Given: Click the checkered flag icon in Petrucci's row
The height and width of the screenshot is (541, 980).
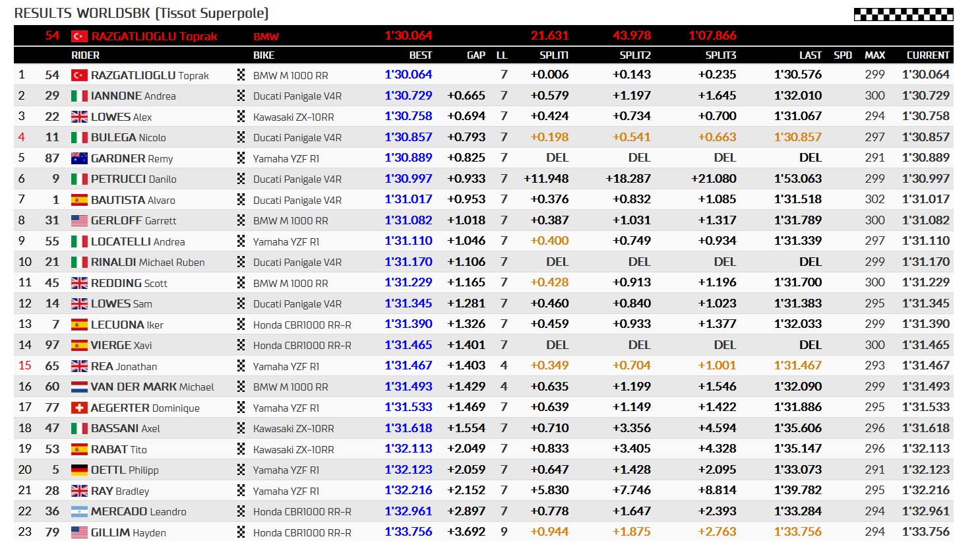Looking at the screenshot, I should click(x=241, y=179).
